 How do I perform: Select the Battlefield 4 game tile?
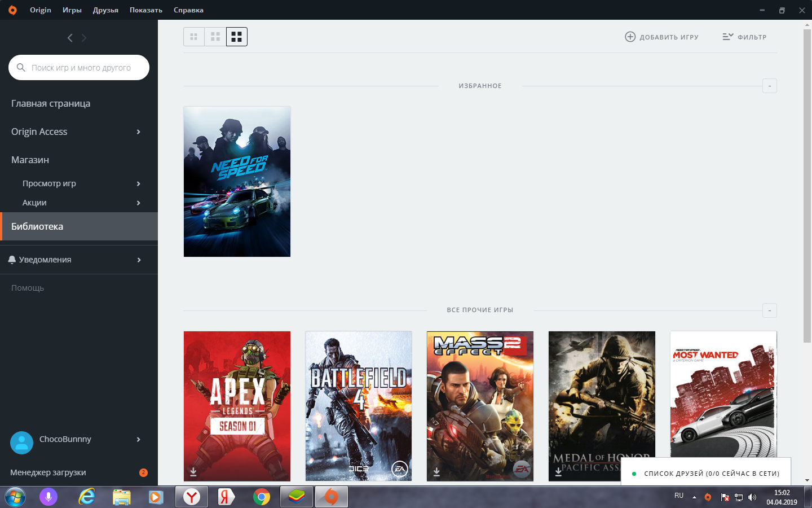point(359,406)
